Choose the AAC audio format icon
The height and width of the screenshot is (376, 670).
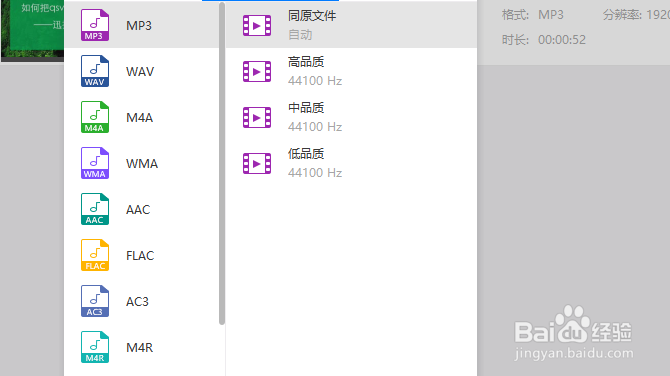point(95,209)
